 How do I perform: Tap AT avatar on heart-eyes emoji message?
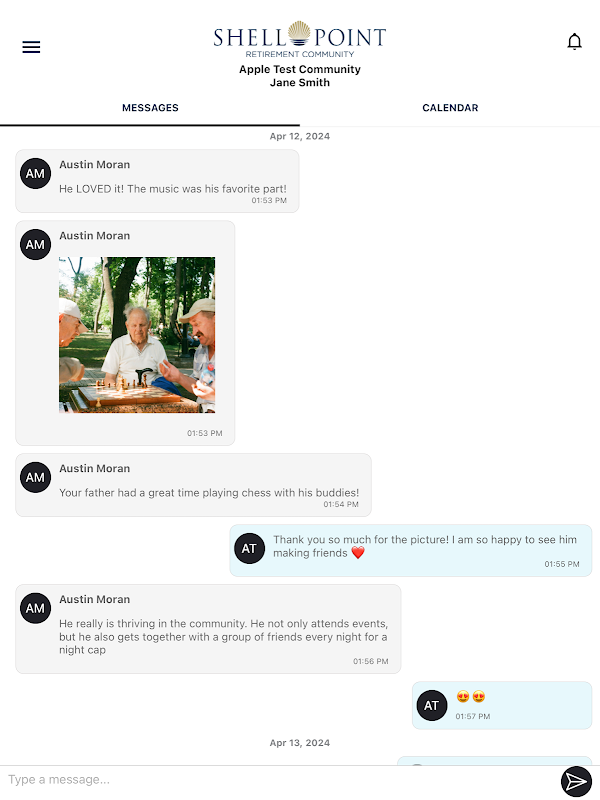(432, 706)
